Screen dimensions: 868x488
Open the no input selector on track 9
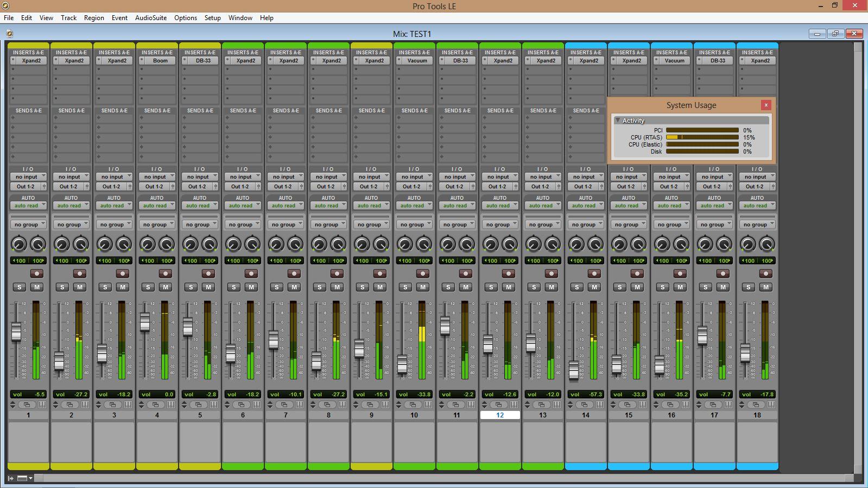pyautogui.click(x=371, y=177)
